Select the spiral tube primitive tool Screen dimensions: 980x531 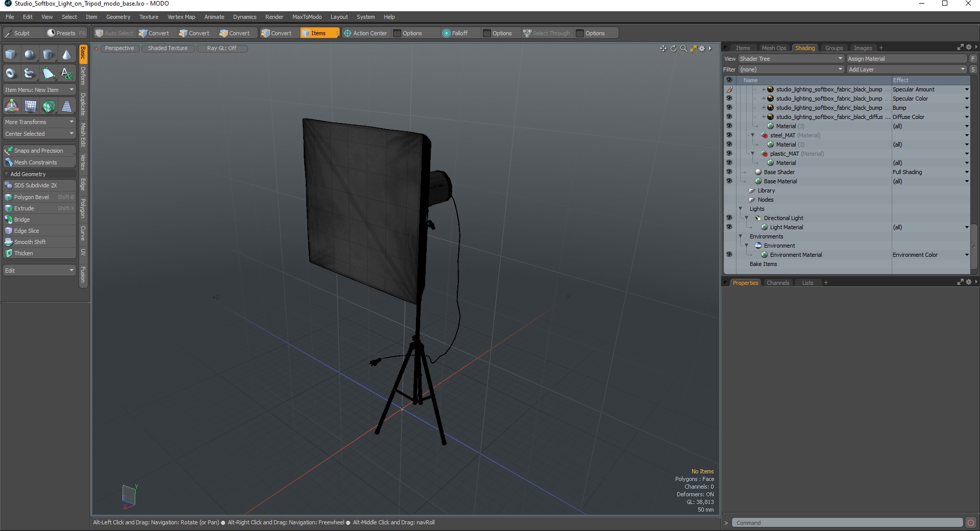pyautogui.click(x=30, y=74)
